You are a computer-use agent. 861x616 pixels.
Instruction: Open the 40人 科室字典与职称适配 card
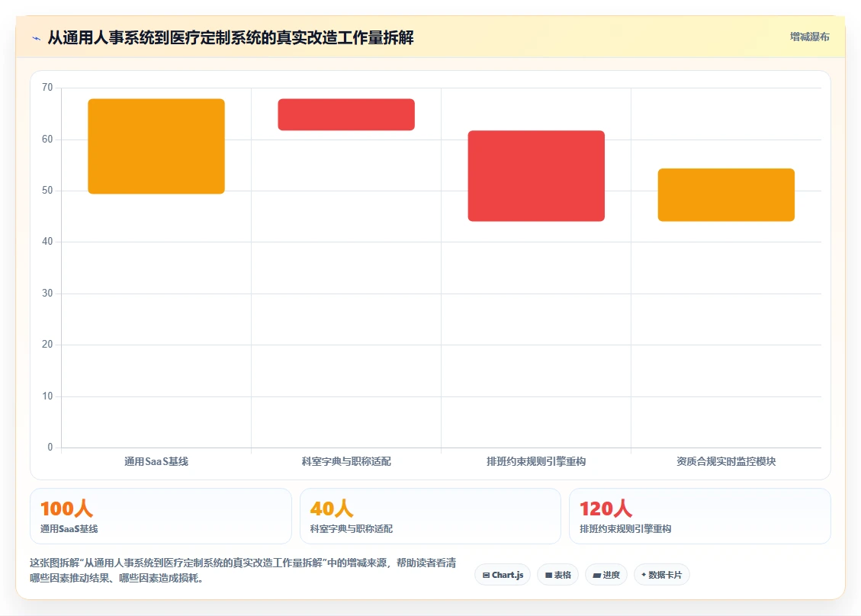click(x=430, y=516)
